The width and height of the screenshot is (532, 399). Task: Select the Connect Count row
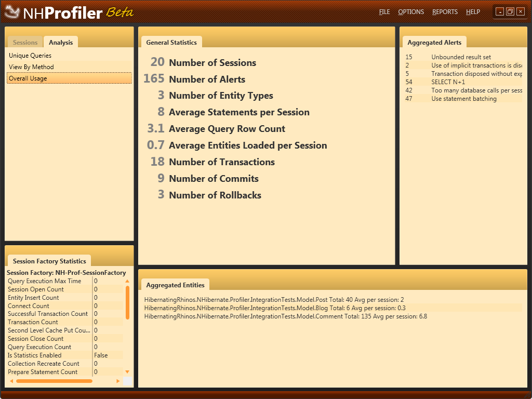click(x=65, y=305)
